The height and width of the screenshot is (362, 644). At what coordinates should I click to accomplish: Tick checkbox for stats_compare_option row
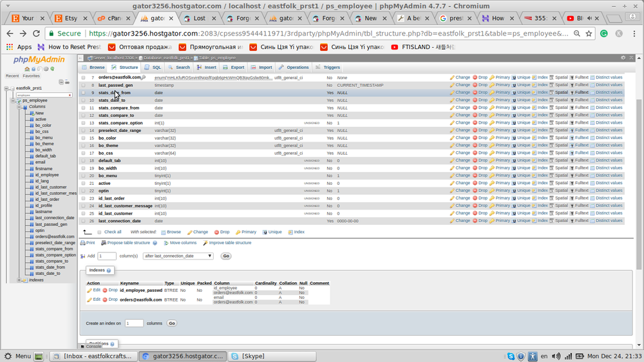(83, 123)
